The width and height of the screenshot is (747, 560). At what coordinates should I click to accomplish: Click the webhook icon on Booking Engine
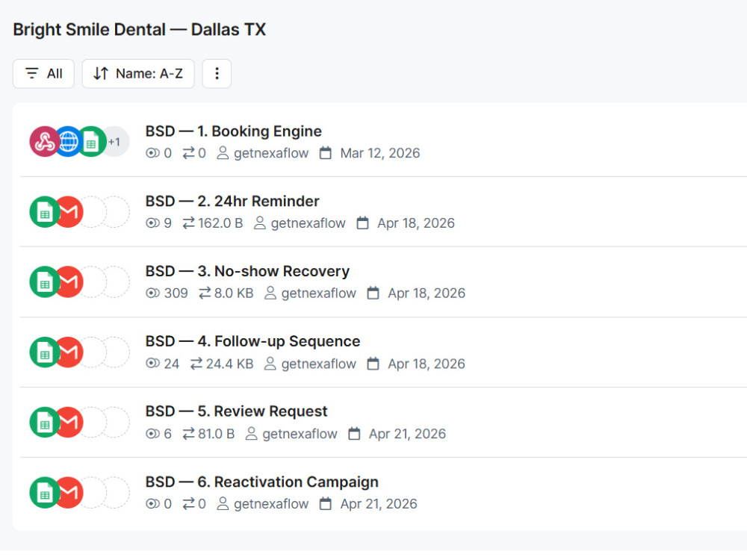click(44, 141)
